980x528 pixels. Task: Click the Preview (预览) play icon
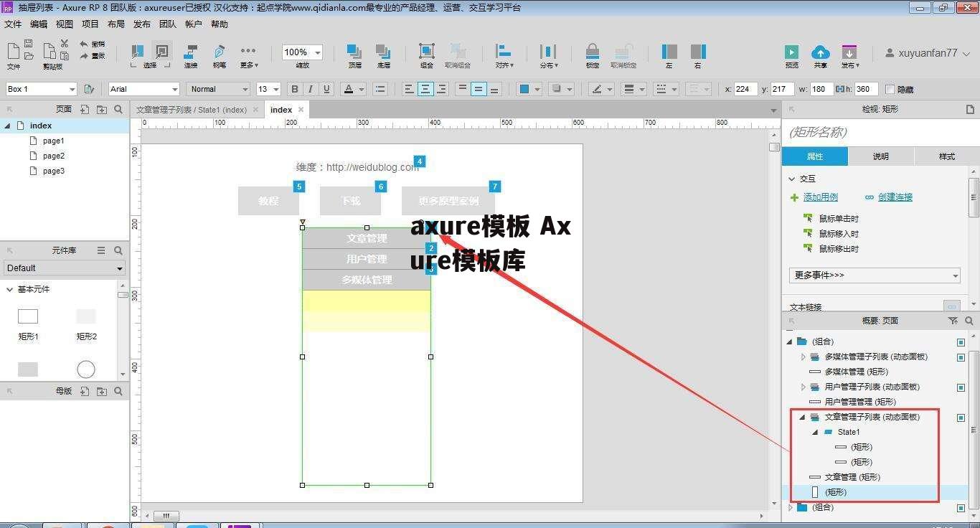pyautogui.click(x=791, y=52)
